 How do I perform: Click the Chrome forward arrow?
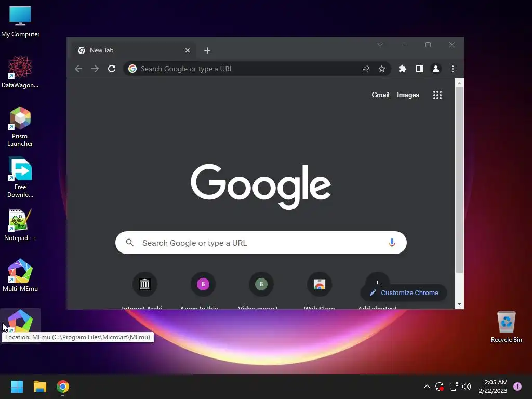point(95,69)
